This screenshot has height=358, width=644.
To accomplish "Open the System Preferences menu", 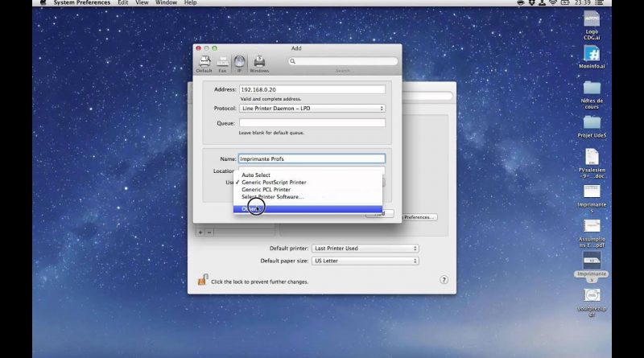I will 82,2.
